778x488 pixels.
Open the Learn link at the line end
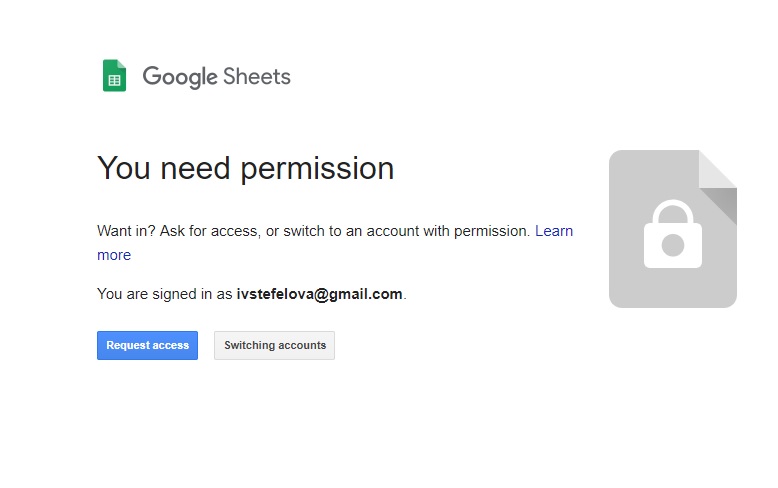[554, 231]
